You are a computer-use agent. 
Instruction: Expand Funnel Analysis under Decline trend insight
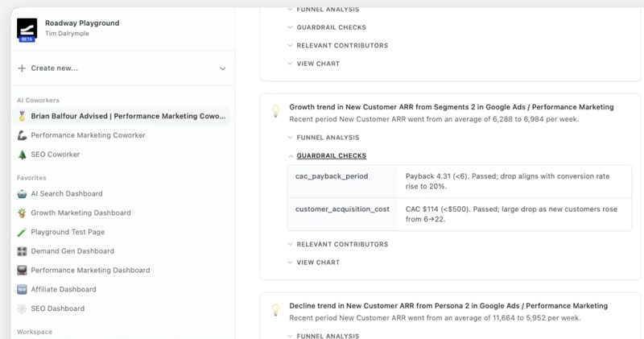(x=328, y=336)
